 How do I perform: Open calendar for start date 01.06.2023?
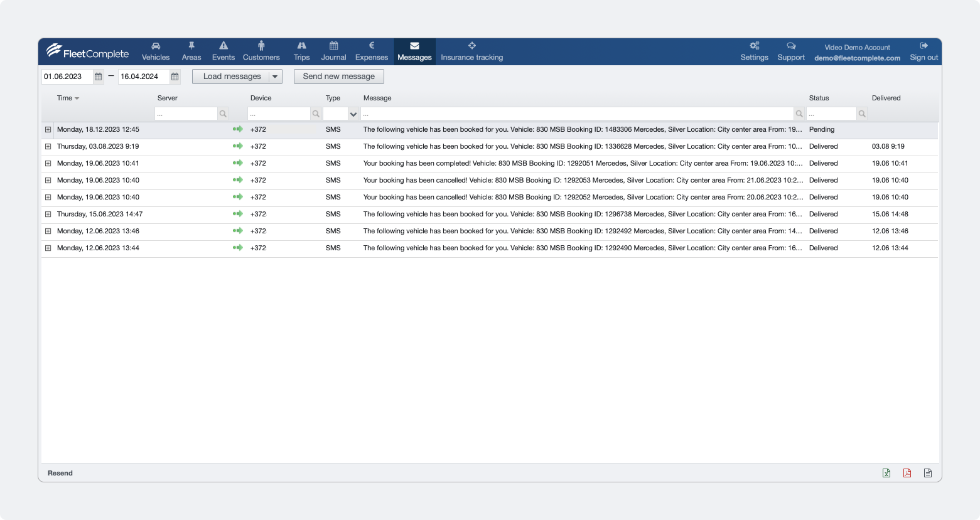click(99, 77)
